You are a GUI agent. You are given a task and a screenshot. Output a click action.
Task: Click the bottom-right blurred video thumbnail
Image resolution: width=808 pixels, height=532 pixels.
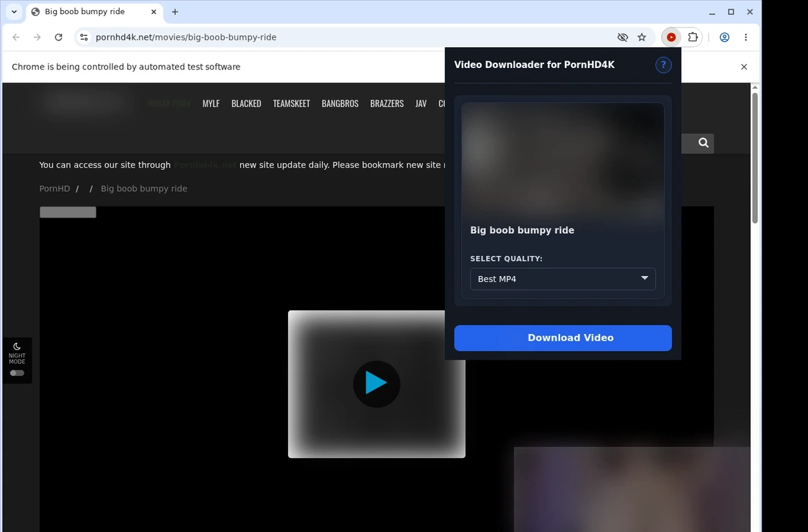click(632, 489)
